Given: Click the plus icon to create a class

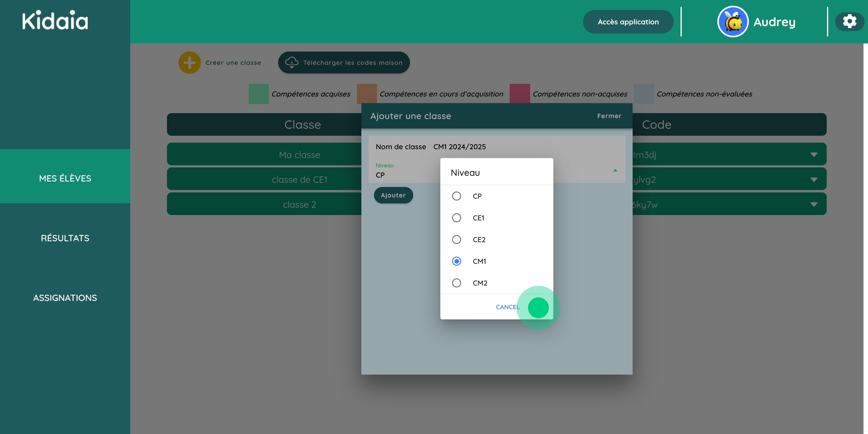Looking at the screenshot, I should pos(190,62).
